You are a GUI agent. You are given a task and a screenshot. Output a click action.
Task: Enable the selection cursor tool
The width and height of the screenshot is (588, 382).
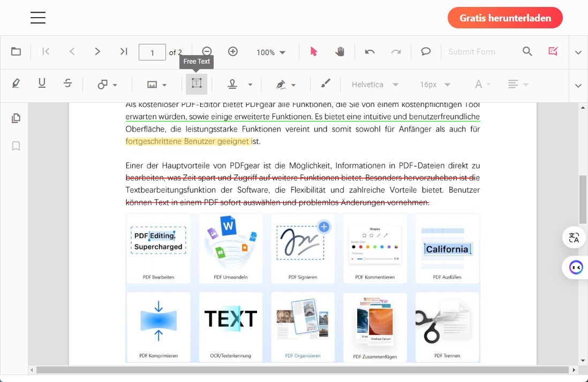[x=313, y=51]
